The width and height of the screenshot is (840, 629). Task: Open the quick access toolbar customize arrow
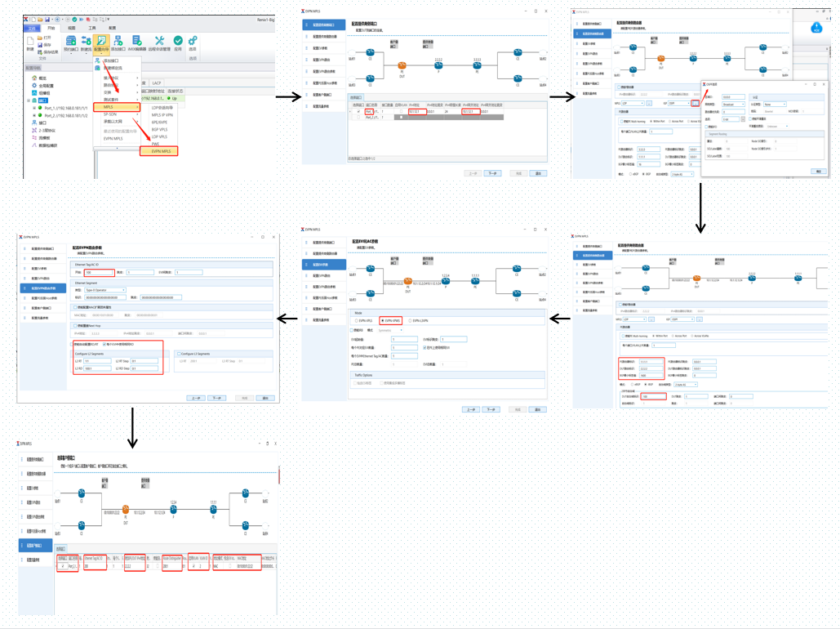click(108, 20)
